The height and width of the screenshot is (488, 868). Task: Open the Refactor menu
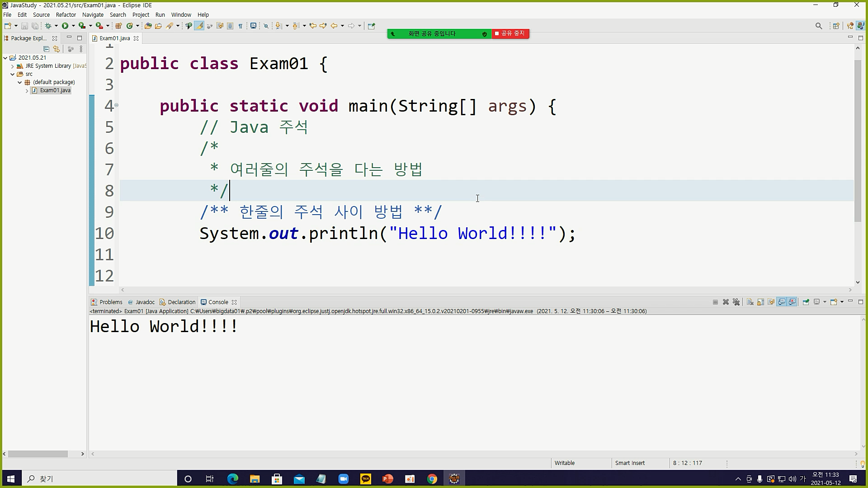point(66,14)
